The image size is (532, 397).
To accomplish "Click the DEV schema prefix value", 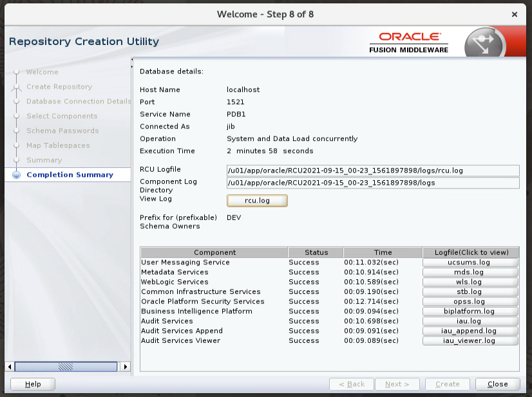I will [x=234, y=217].
